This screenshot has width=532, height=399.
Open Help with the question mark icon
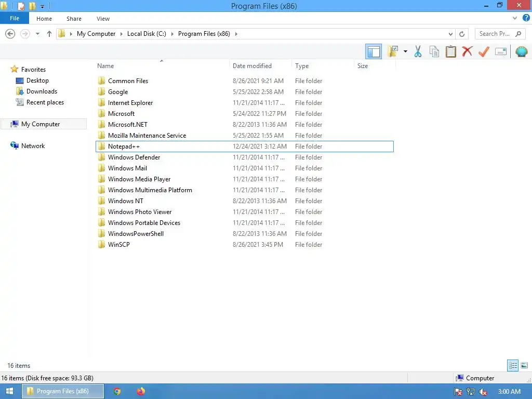526,18
